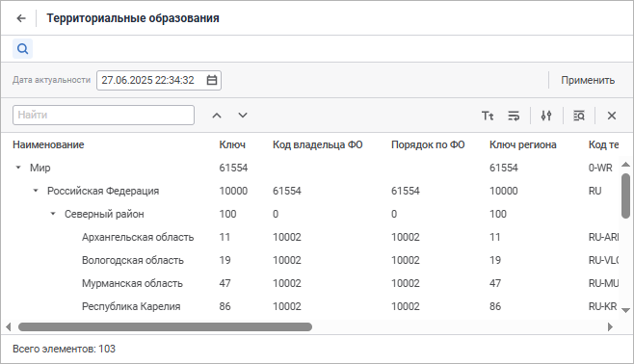Click the Применить button

tap(588, 80)
